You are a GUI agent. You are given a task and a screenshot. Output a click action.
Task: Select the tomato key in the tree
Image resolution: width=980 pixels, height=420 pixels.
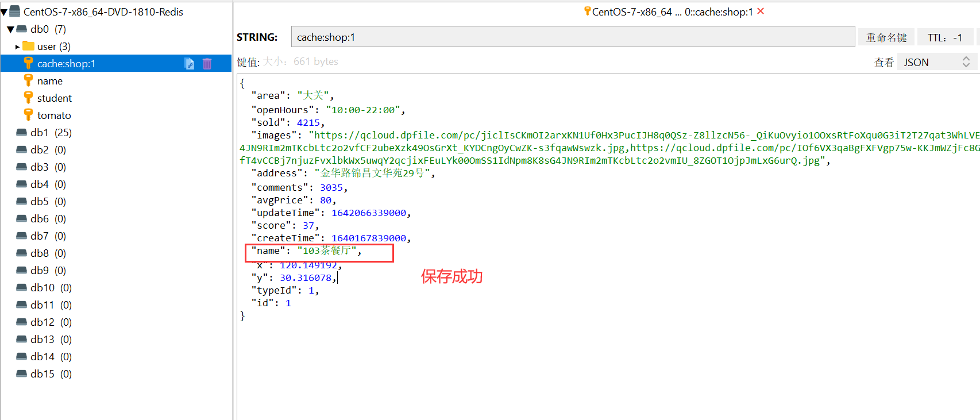[x=54, y=115]
